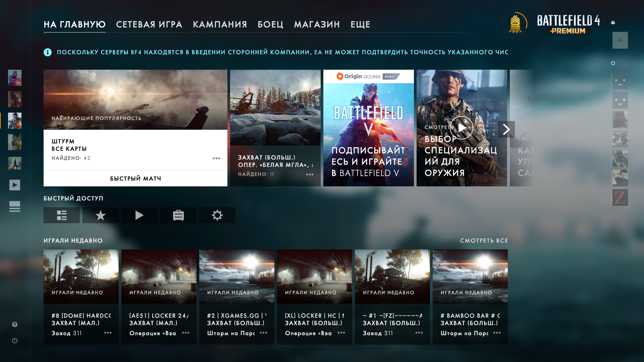Select dark-haired man friend avatar
Viewport: 644px width, 362px height.
coord(620,178)
